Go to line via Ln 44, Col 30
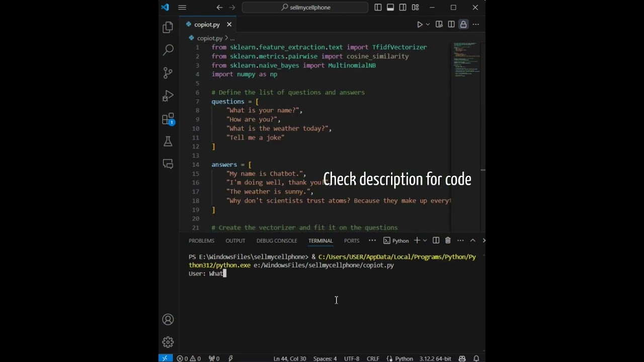 click(290, 358)
